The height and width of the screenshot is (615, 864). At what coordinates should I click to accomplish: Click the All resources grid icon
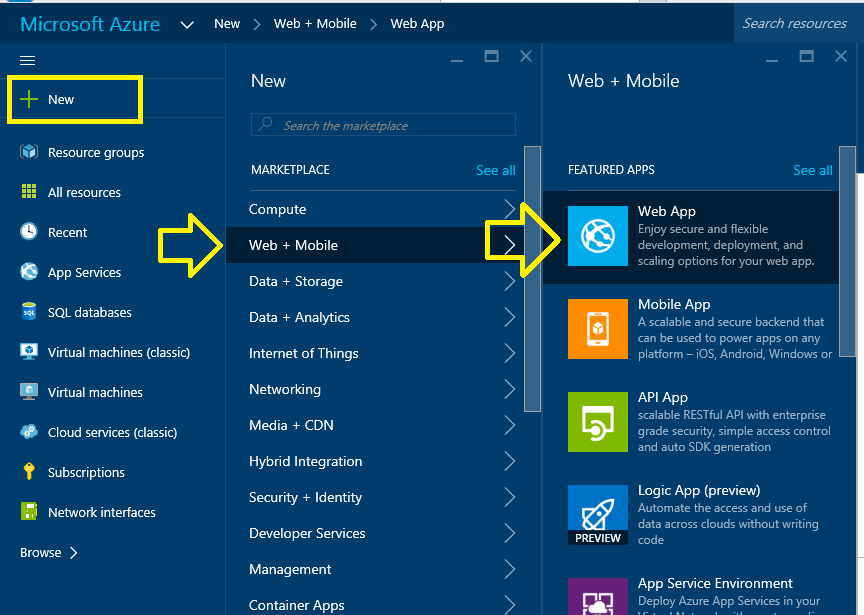coord(29,191)
